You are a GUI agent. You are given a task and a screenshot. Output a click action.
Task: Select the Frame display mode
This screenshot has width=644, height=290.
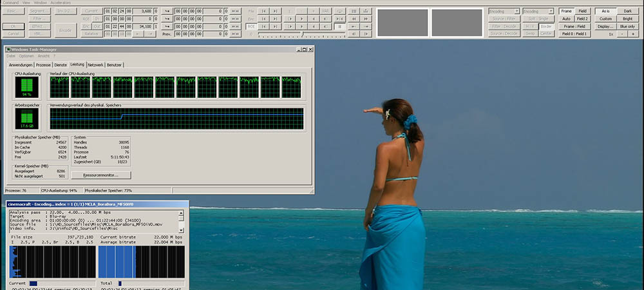567,11
